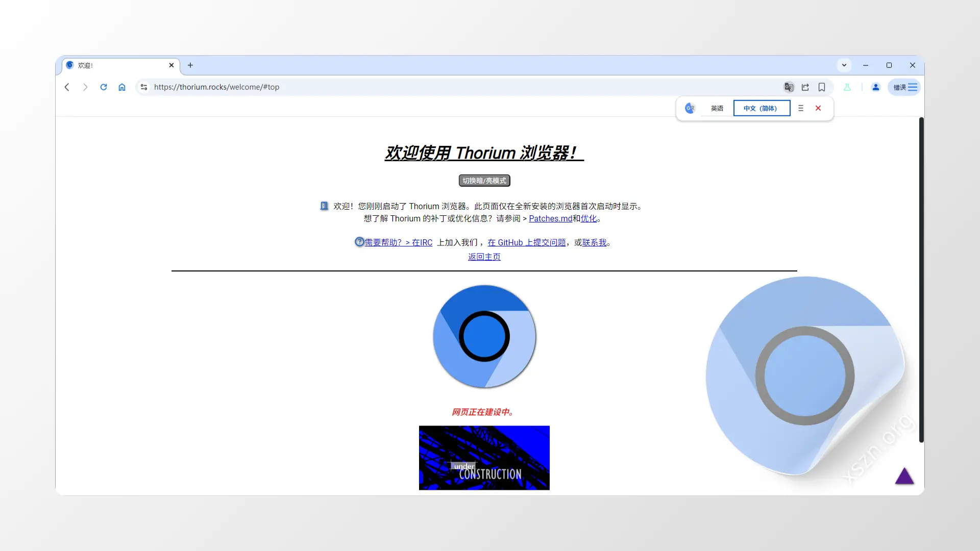Select the 中文 (简体) translation tab

click(762, 108)
